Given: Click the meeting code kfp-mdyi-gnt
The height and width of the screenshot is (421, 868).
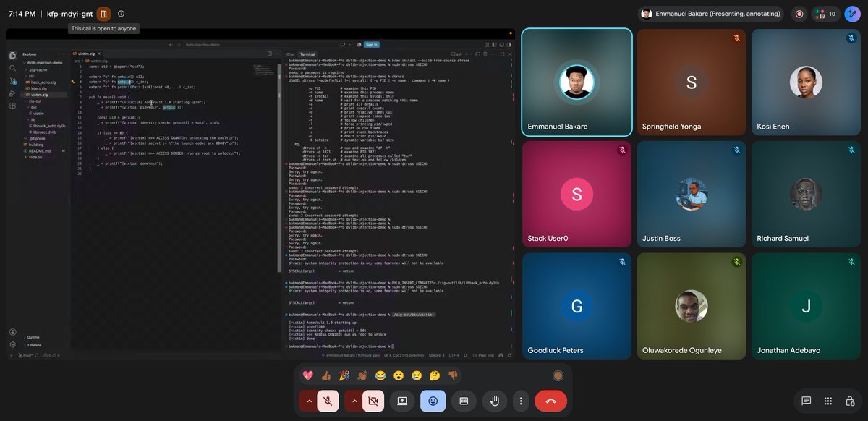Looking at the screenshot, I should coord(70,14).
